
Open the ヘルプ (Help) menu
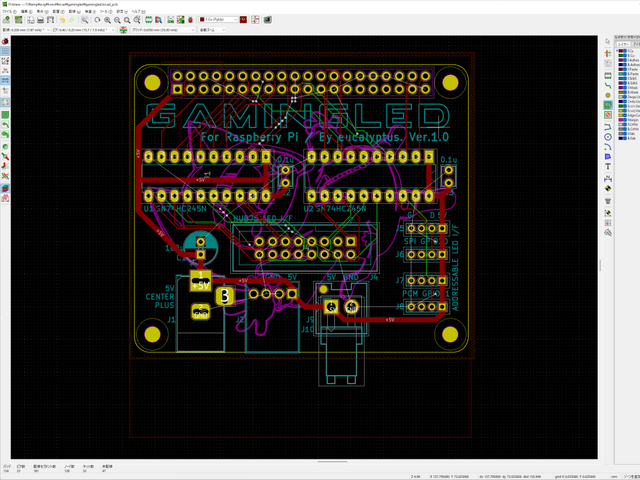coord(136,11)
